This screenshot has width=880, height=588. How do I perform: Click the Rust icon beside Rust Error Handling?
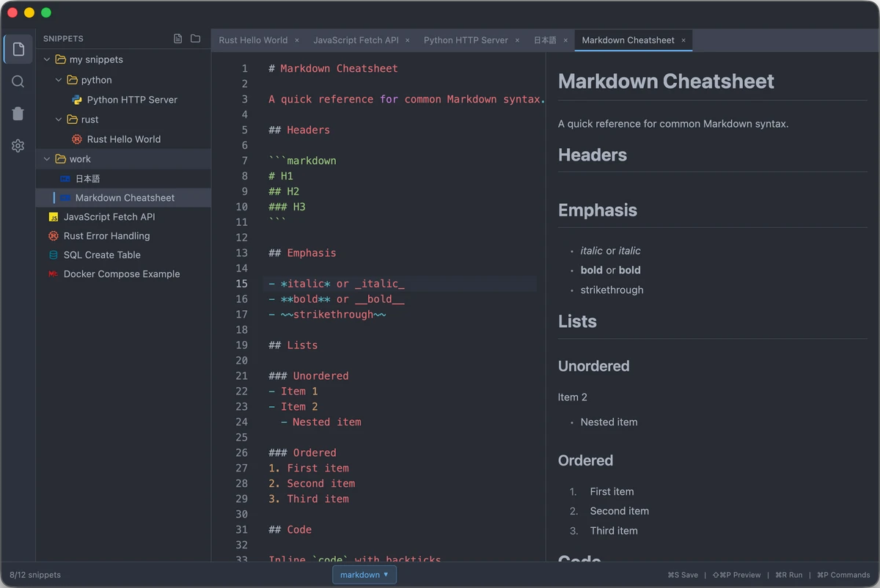[53, 236]
